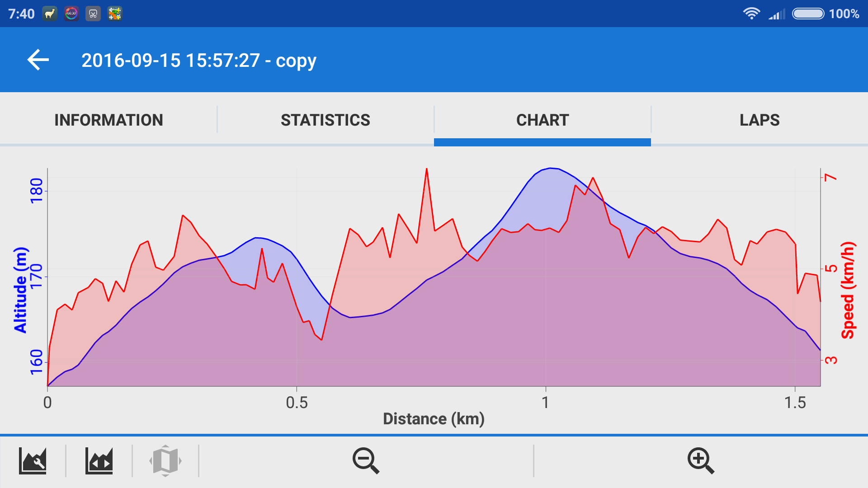Viewport: 868px width, 488px height.
Task: Tap the blue altitude curve summit
Action: coord(550,169)
